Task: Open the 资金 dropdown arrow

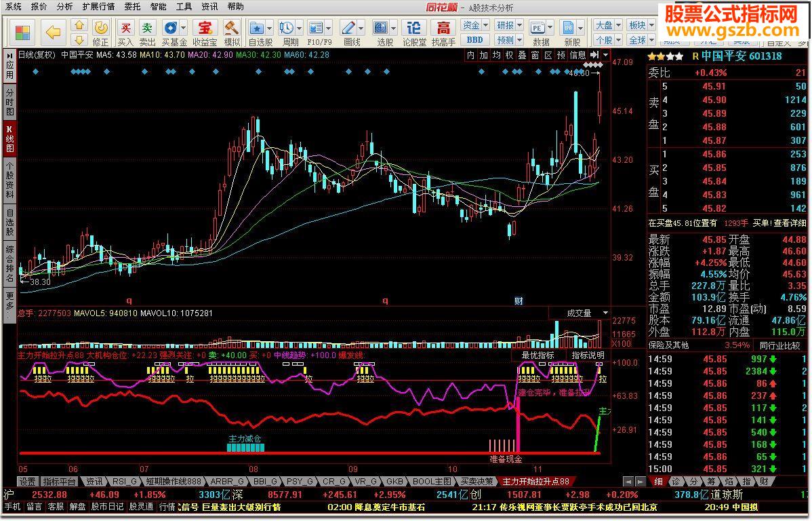Action: click(x=485, y=25)
